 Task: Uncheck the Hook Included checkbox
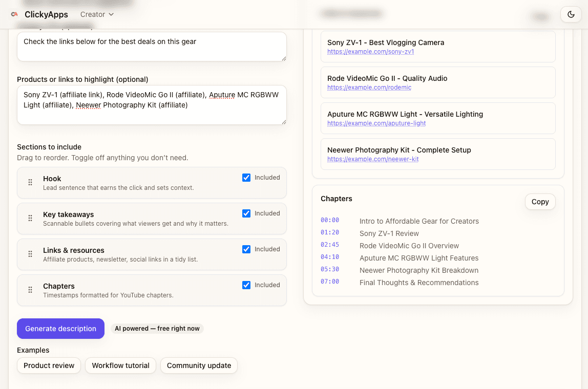[246, 178]
